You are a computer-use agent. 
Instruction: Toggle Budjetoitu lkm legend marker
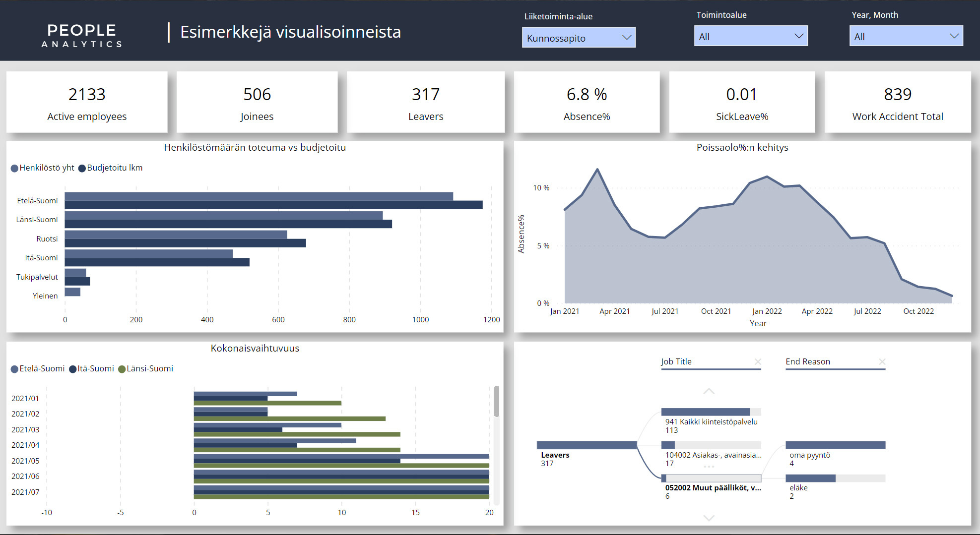coord(82,169)
